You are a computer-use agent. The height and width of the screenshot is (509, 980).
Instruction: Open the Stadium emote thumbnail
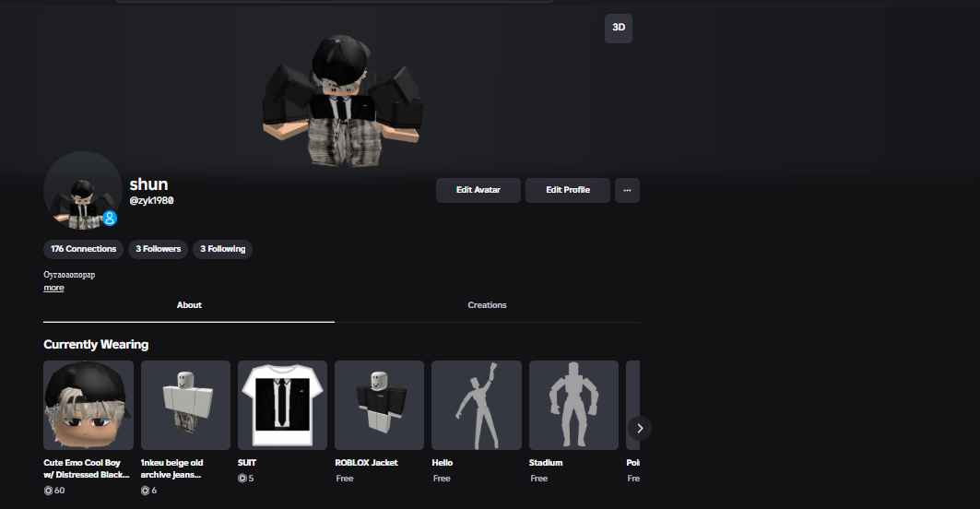[x=573, y=405]
